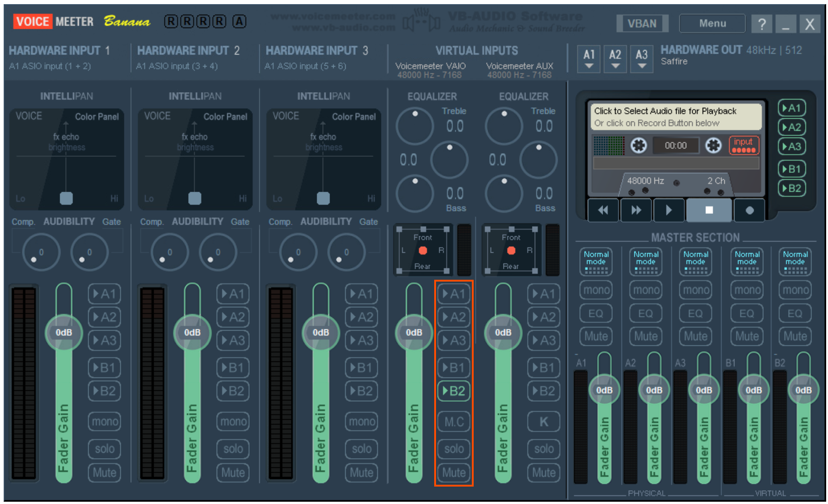Viewport: 828px width, 504px height.
Task: Click Hardware Input 2 Gate knob
Action: pos(218,252)
